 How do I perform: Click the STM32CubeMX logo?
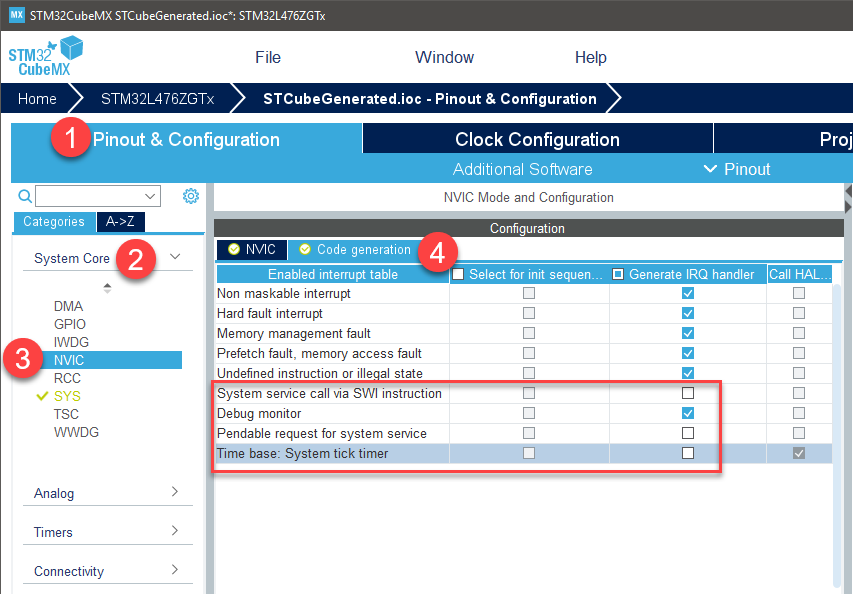pyautogui.click(x=46, y=56)
